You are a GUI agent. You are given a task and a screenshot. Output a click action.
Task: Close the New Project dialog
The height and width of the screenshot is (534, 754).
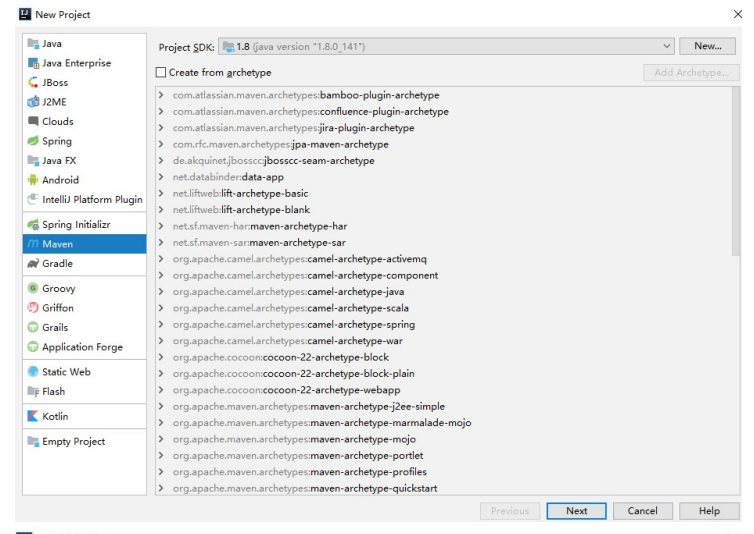(738, 14)
